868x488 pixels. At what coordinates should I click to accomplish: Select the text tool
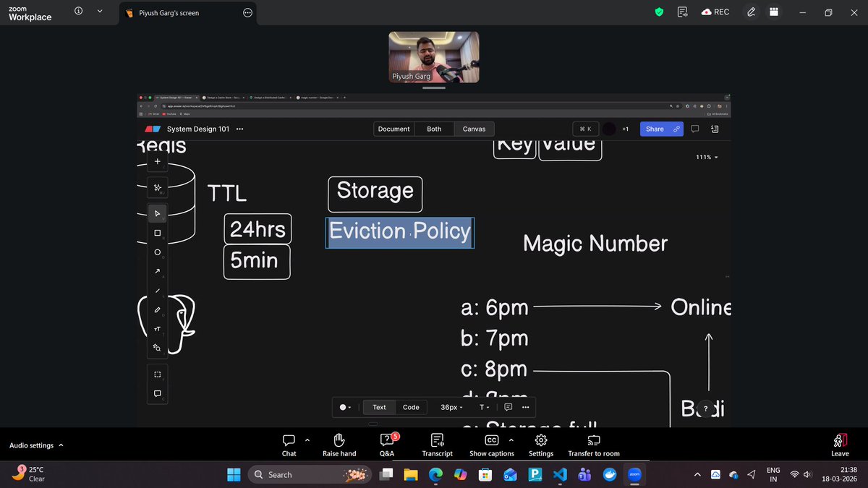click(157, 329)
